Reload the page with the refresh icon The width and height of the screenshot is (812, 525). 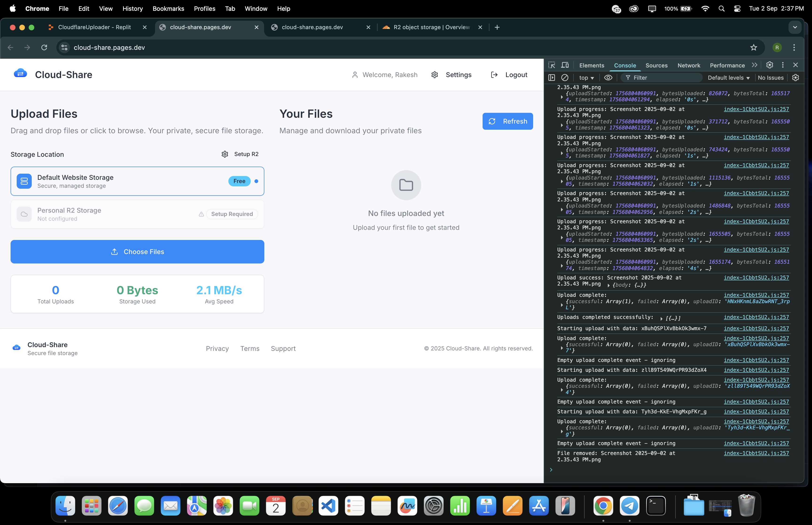(x=44, y=47)
